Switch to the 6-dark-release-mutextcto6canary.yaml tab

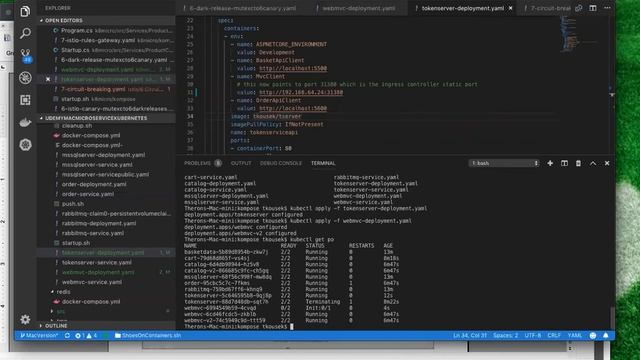pos(242,8)
